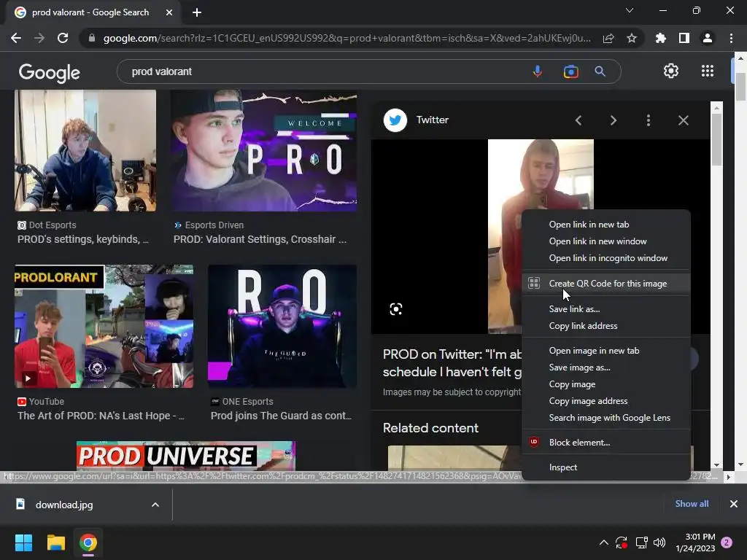Viewport: 747px width, 560px height.
Task: Open the Chrome profile icon
Action: 708,38
